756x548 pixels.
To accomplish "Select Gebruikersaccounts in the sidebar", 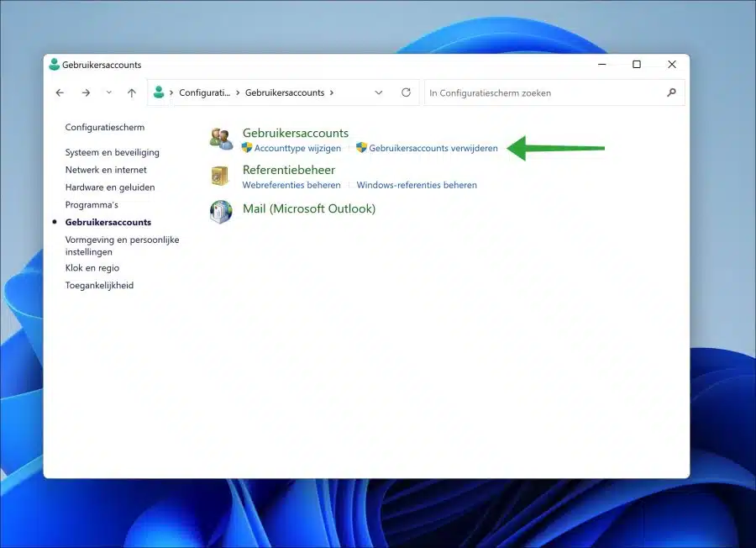I will click(108, 223).
